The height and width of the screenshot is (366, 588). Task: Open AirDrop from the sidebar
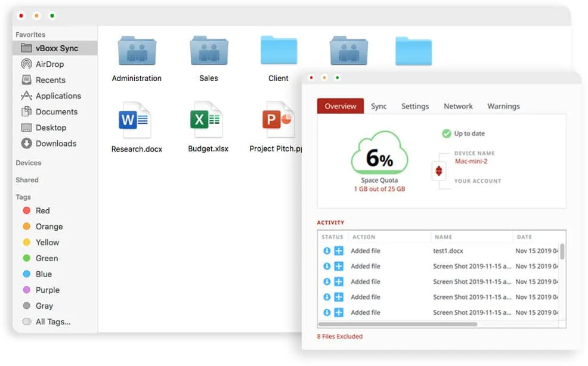coord(51,64)
